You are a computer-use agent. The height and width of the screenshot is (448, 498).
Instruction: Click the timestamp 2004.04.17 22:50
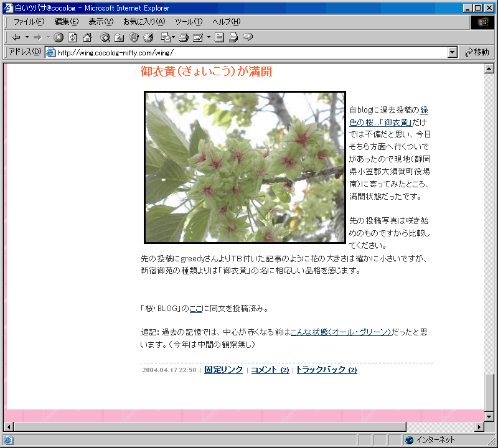point(169,370)
